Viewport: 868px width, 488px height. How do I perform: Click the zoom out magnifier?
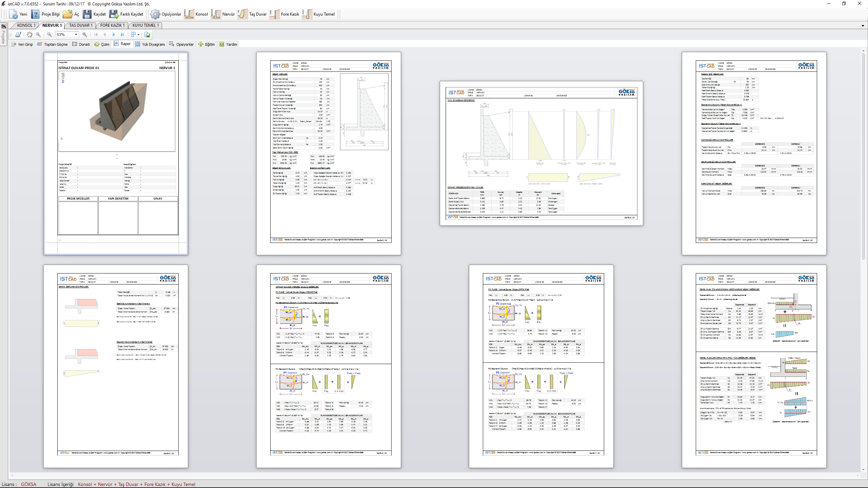click(x=50, y=35)
